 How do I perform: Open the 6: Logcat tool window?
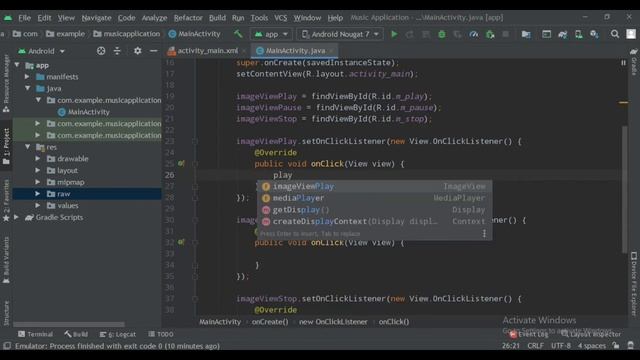click(x=118, y=334)
